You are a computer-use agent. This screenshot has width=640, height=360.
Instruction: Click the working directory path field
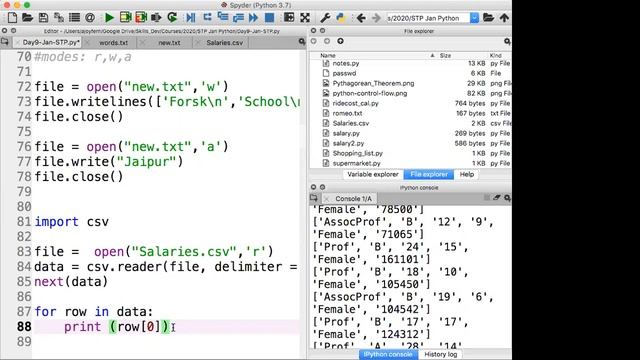click(x=427, y=18)
